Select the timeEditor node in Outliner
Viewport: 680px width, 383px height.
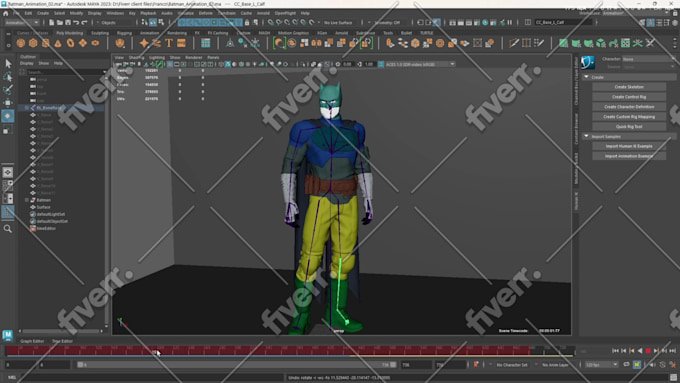click(x=46, y=228)
